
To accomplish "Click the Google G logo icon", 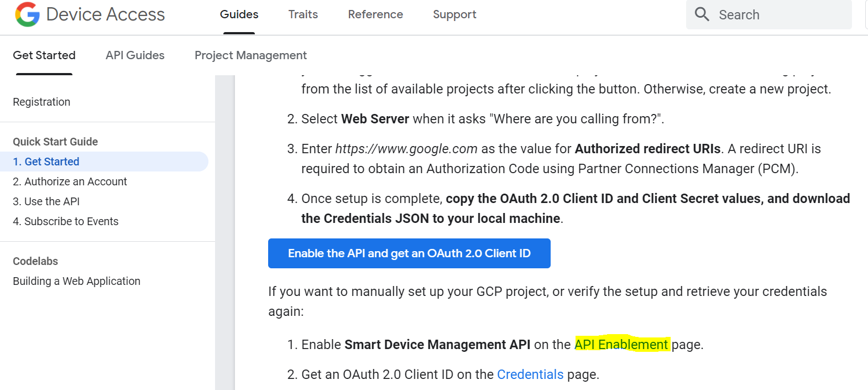I will 27,14.
